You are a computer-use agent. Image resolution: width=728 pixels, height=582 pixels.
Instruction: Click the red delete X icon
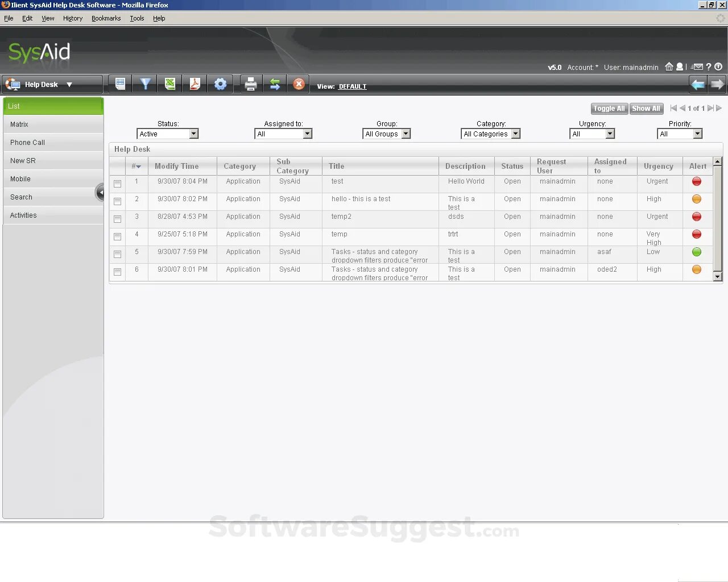[x=299, y=84]
